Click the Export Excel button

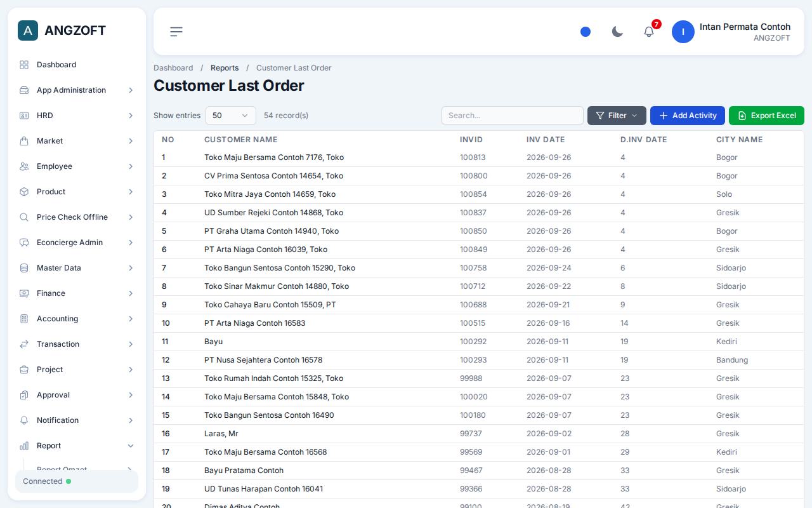point(766,116)
